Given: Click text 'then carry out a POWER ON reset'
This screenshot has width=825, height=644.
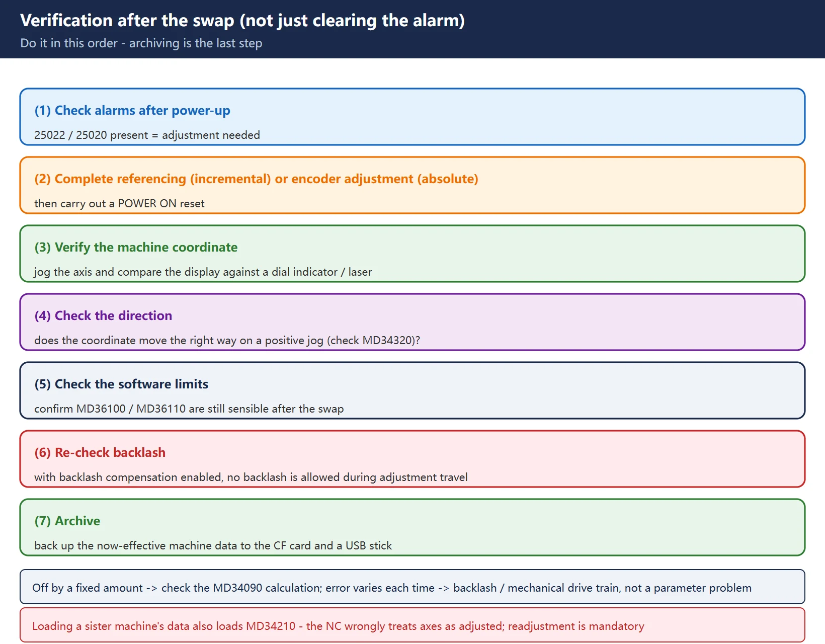Looking at the screenshot, I should click(x=119, y=203).
